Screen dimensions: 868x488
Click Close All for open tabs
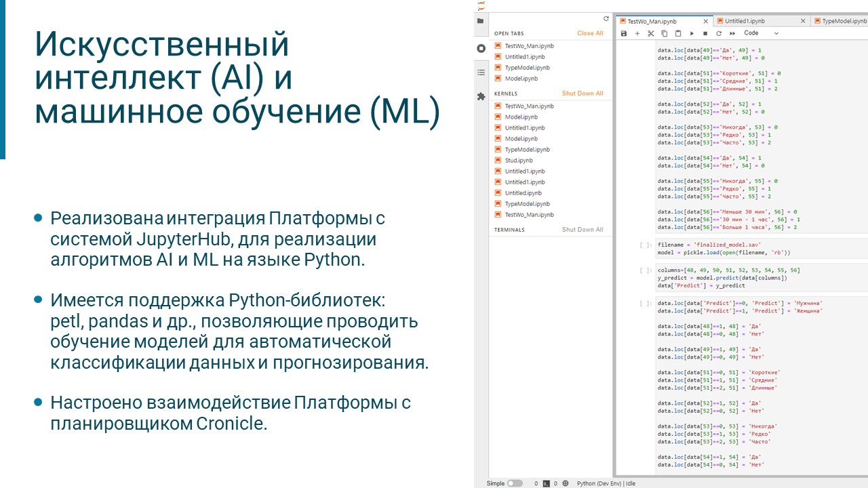coord(590,33)
